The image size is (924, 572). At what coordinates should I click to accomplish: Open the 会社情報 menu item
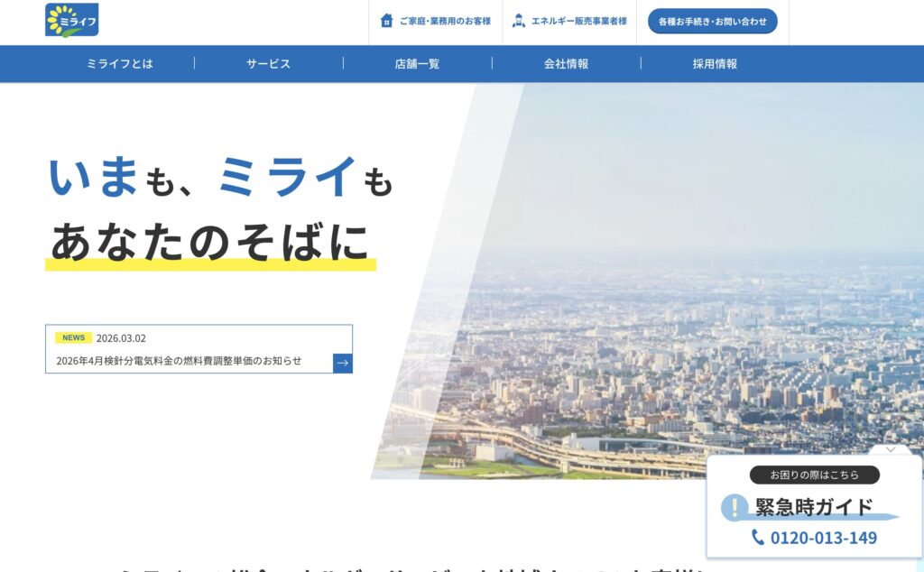coord(566,64)
